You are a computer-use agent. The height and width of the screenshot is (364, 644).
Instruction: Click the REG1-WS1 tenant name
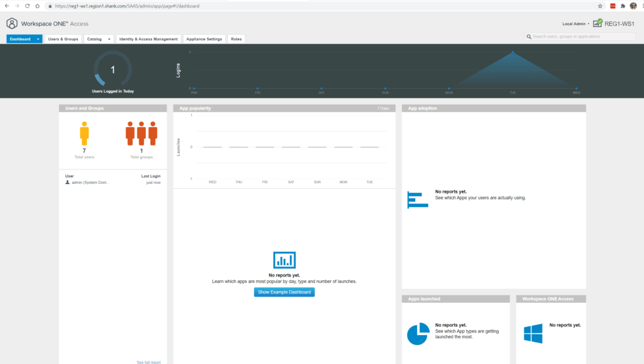(619, 24)
